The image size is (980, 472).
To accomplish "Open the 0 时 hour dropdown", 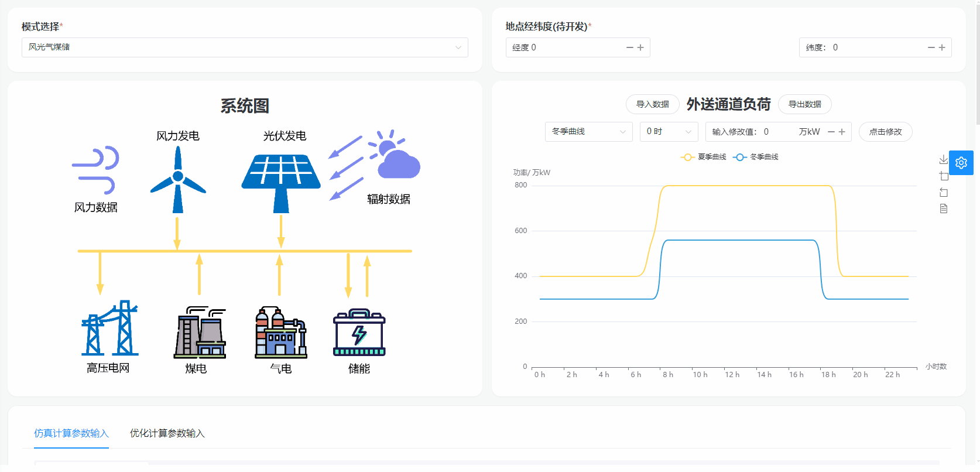I will point(669,132).
